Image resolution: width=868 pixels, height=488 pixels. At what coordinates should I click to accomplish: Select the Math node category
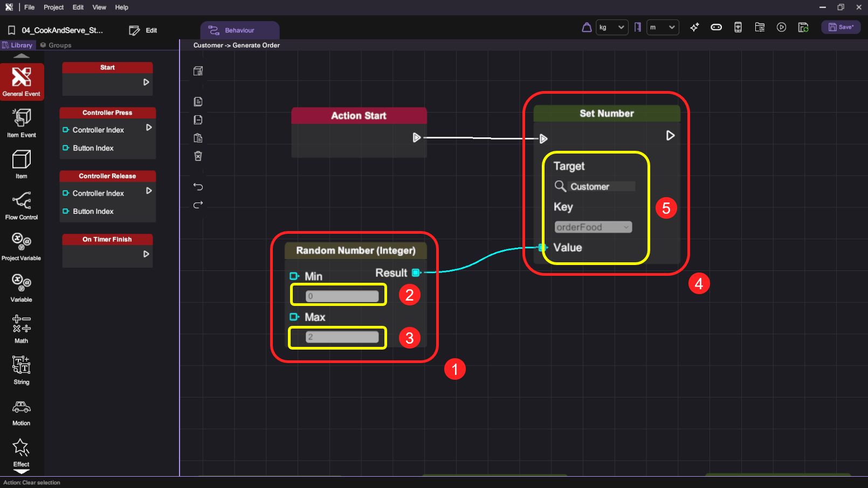pos(22,329)
